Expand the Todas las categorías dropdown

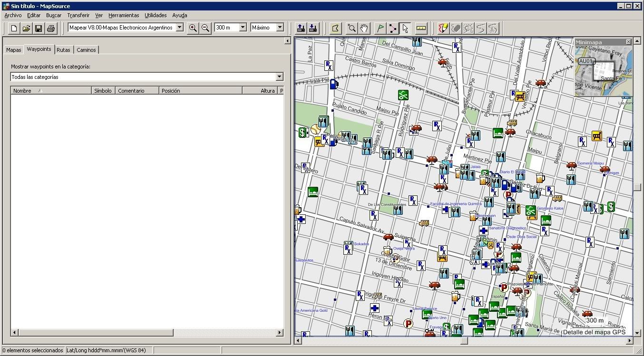click(279, 77)
